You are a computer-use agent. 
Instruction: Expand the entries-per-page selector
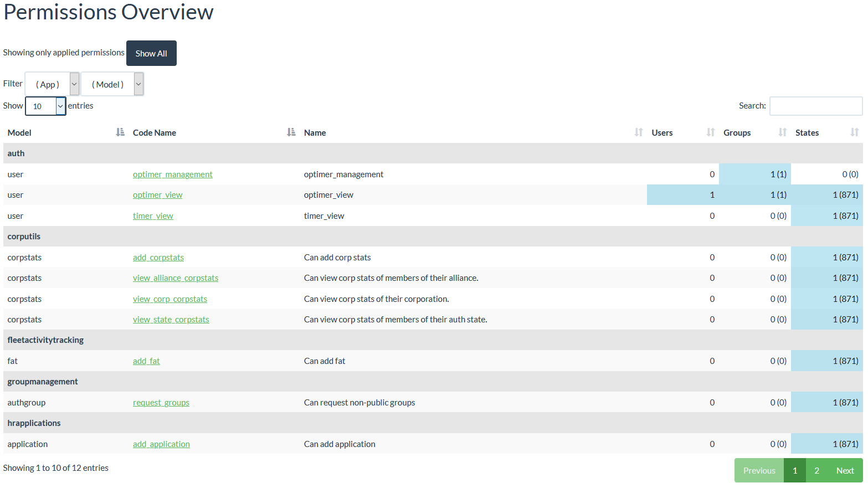pos(45,106)
